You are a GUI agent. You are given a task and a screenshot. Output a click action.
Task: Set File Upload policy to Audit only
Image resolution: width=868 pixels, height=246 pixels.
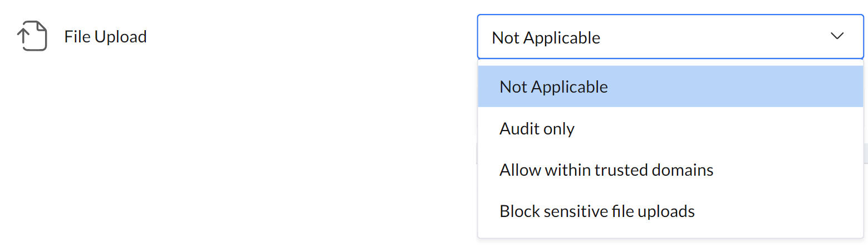[537, 129]
